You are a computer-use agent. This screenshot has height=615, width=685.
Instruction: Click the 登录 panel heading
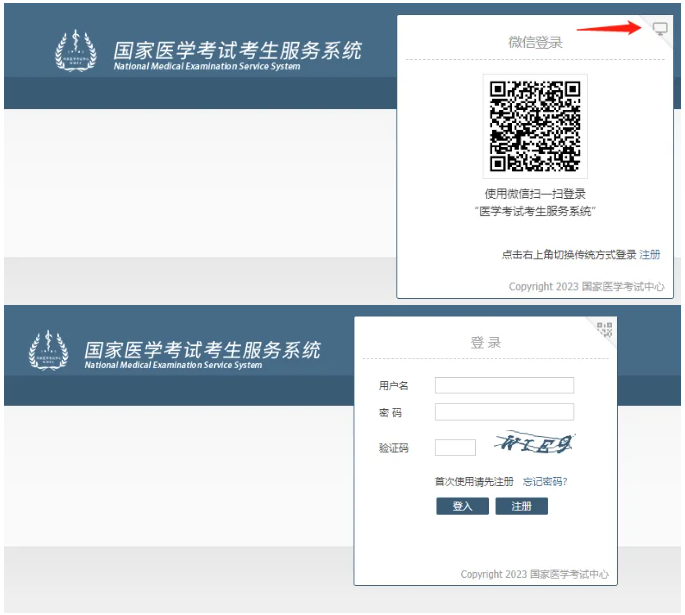click(486, 343)
